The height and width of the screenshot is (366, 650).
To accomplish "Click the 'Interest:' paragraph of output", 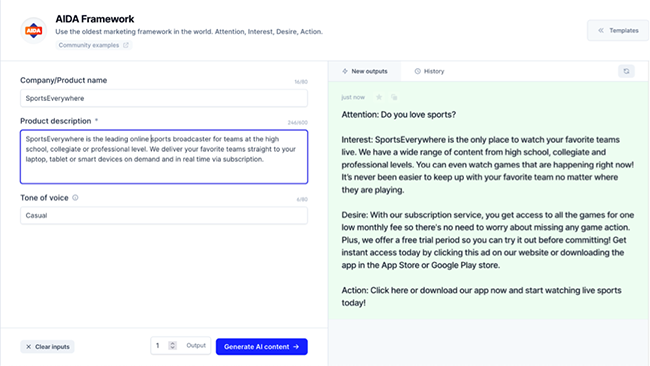I will point(488,165).
